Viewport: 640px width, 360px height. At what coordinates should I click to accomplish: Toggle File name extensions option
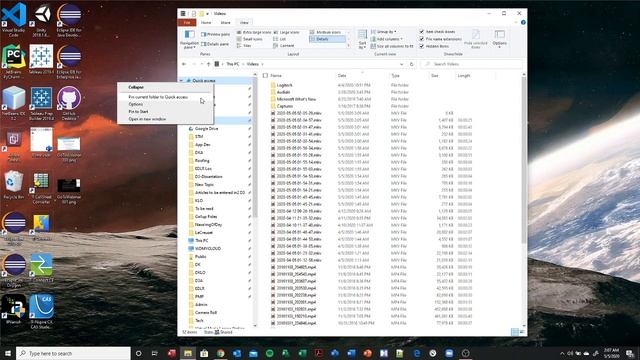click(440, 39)
